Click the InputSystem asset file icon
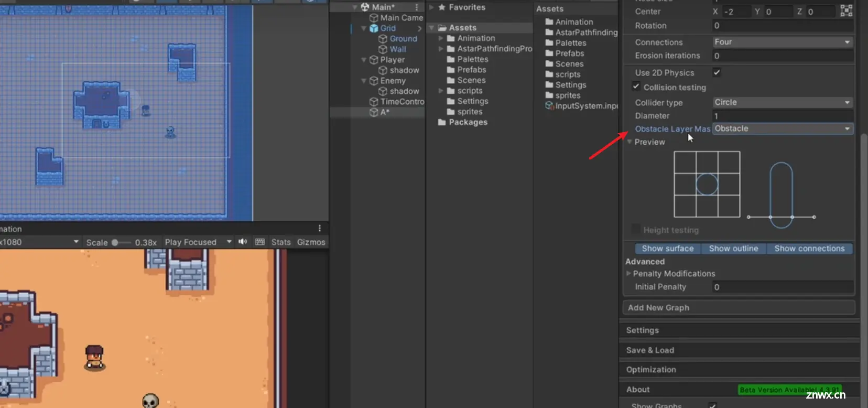Viewport: 868px width, 408px height. 549,106
